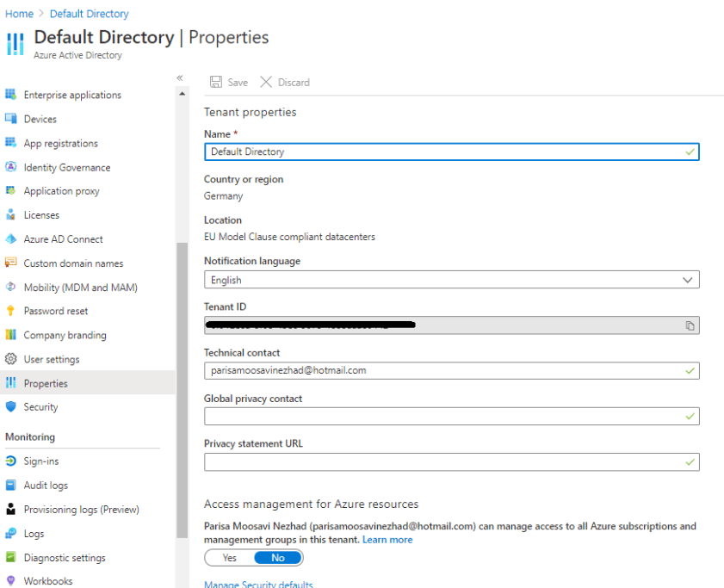Open the Notification language dropdown
724x588 pixels.
pos(452,280)
